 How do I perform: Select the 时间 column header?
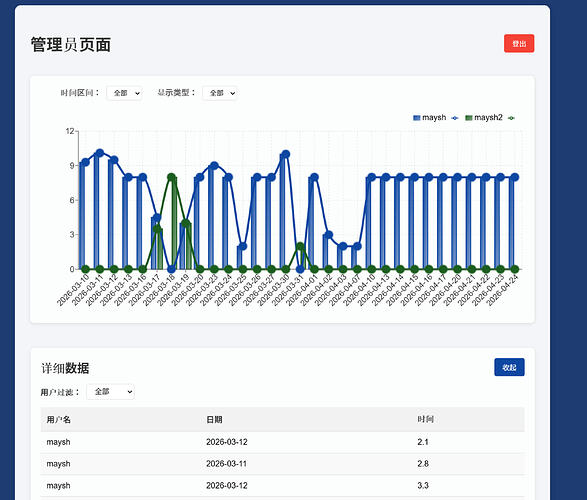coord(425,420)
